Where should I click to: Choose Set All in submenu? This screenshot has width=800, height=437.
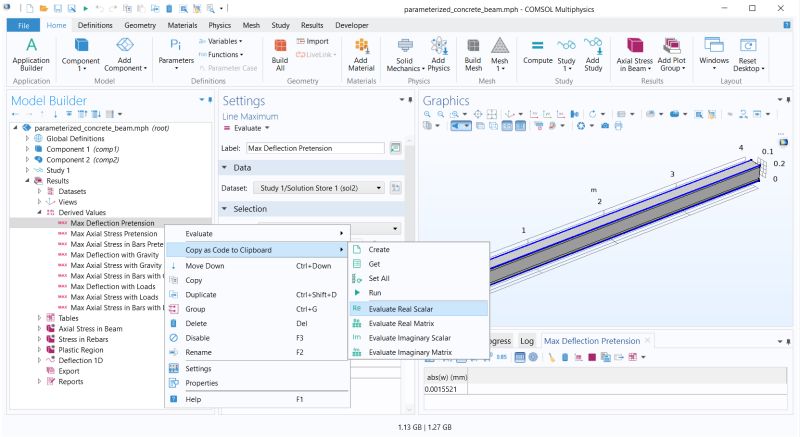point(419,278)
